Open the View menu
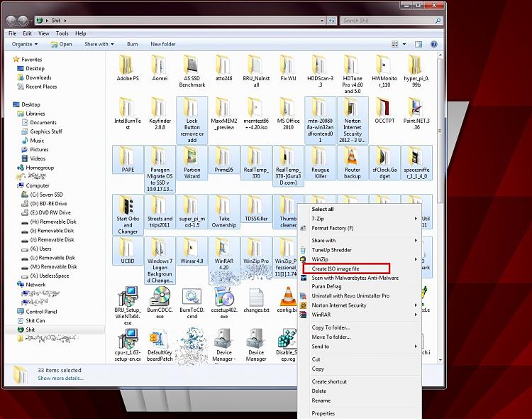The image size is (532, 419). point(43,33)
